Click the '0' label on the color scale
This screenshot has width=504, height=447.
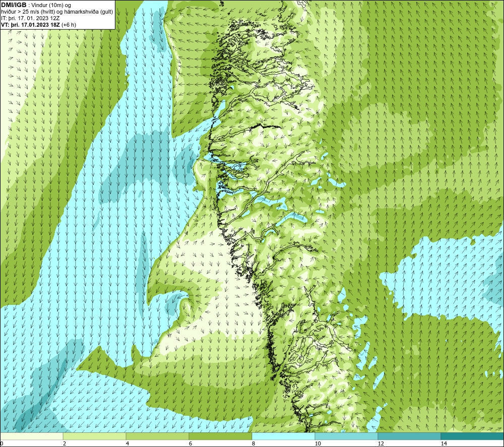(x=2, y=443)
